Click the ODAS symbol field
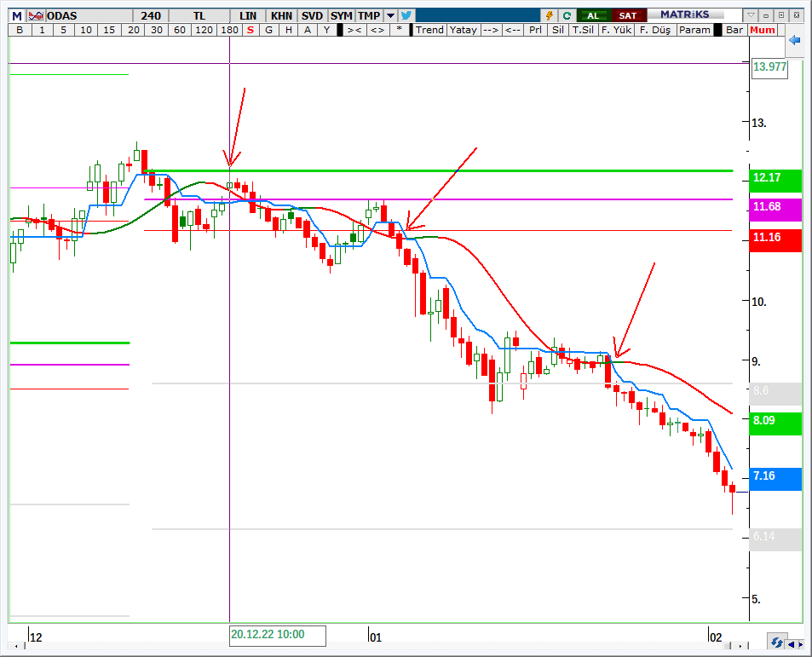The image size is (812, 657). coord(88,15)
